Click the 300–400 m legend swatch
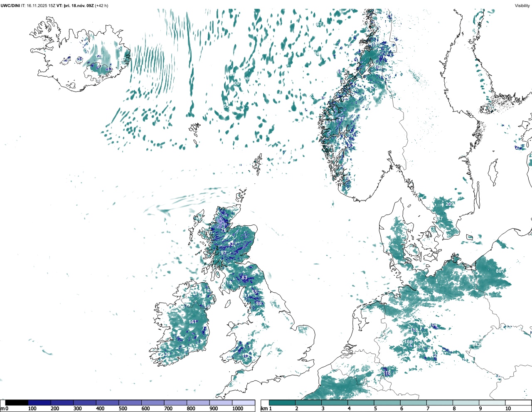Viewport: 532px width, 412px height. click(x=85, y=402)
